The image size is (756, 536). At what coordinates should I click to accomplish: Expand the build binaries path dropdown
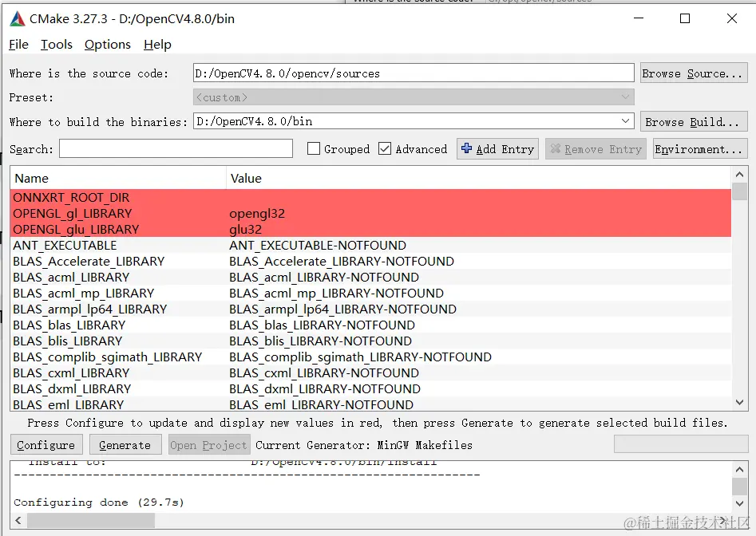click(625, 121)
